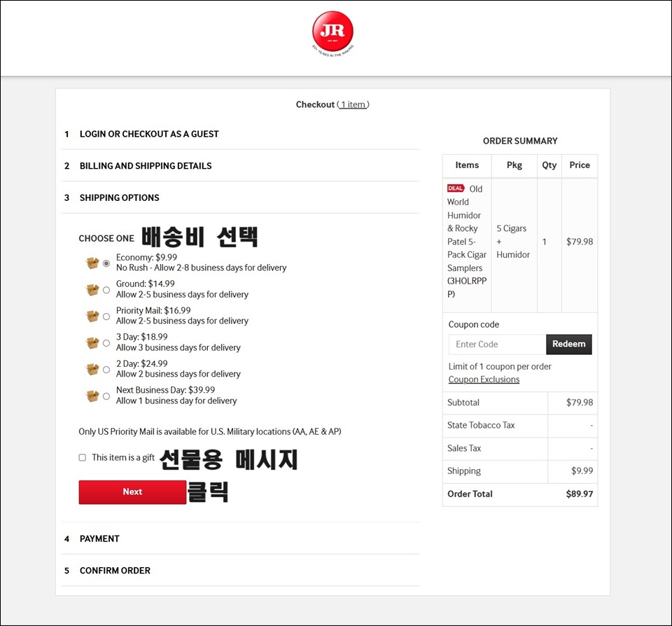Click the 'Coupon code' label

click(x=474, y=325)
